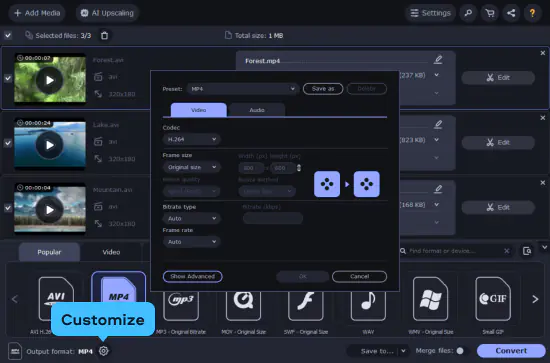550x363 pixels.
Task: Select the GIF format icon
Action: coord(493,299)
